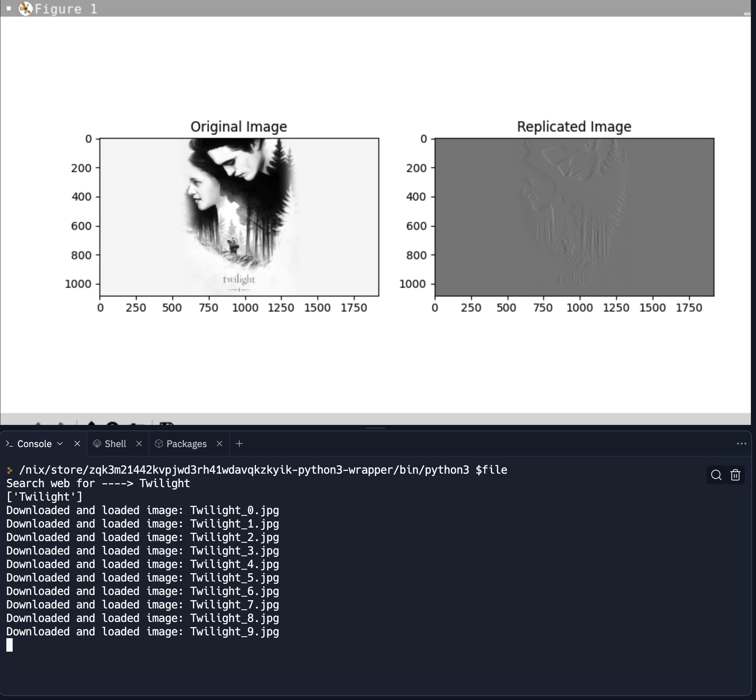Clear console with the trash icon

(735, 475)
